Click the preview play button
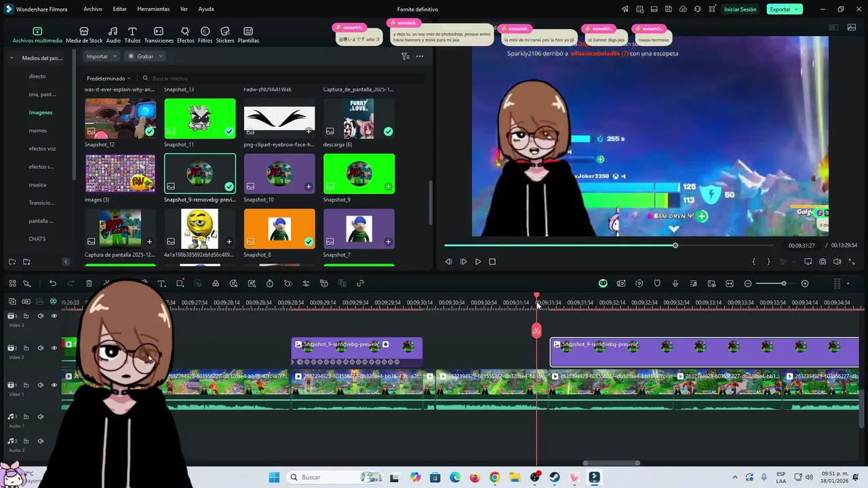 478,262
